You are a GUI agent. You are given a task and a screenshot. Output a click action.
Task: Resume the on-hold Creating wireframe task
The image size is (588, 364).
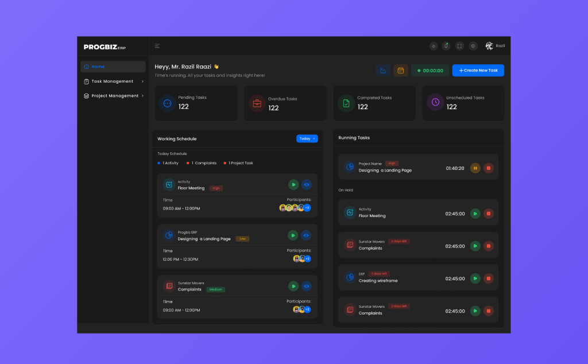(x=475, y=278)
